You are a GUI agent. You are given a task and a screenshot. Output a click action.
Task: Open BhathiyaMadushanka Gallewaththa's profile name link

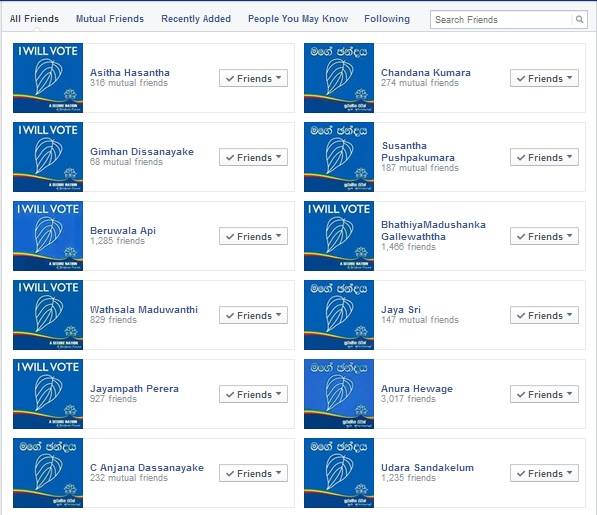click(433, 230)
